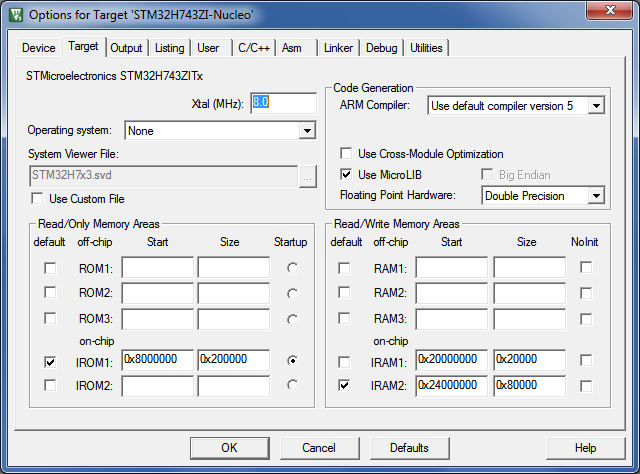Check the RAM1 default checkbox
Viewport: 640px width, 474px height.
344,268
